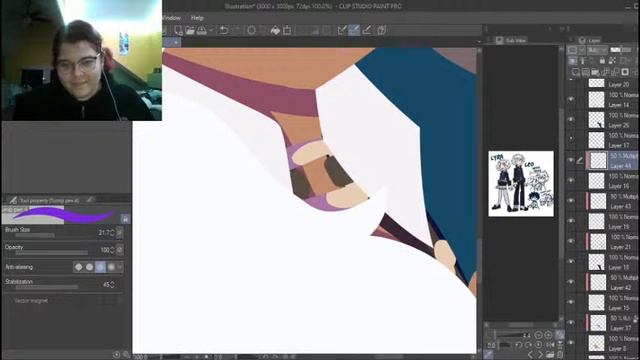The height and width of the screenshot is (360, 640).
Task: Toggle visibility of Layer 43
Action: tap(571, 201)
